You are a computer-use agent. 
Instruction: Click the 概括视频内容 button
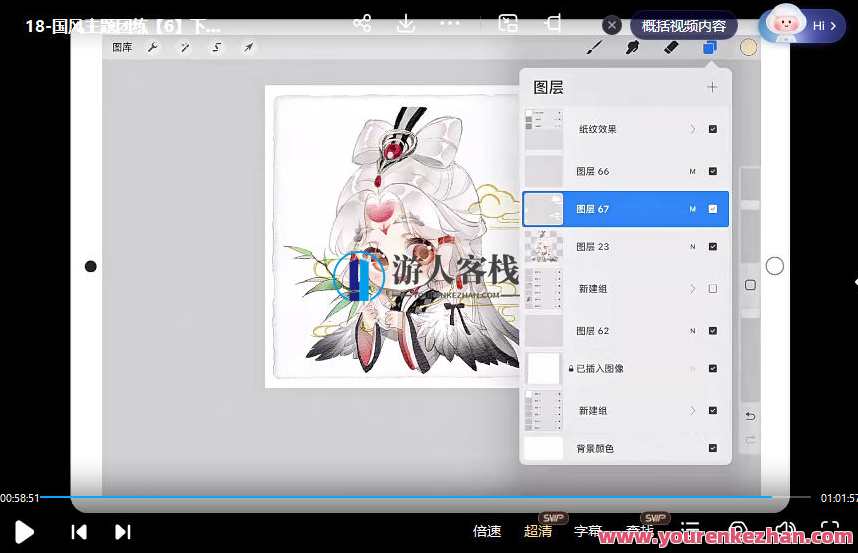point(683,26)
